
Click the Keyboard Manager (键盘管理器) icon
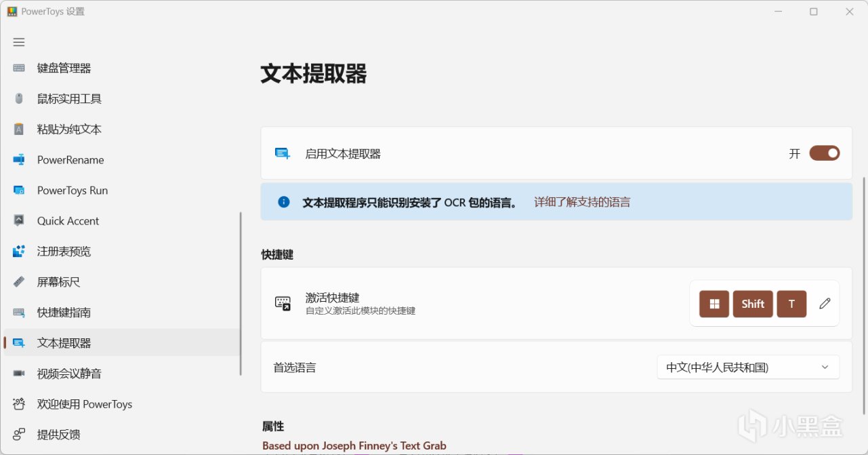click(x=19, y=68)
